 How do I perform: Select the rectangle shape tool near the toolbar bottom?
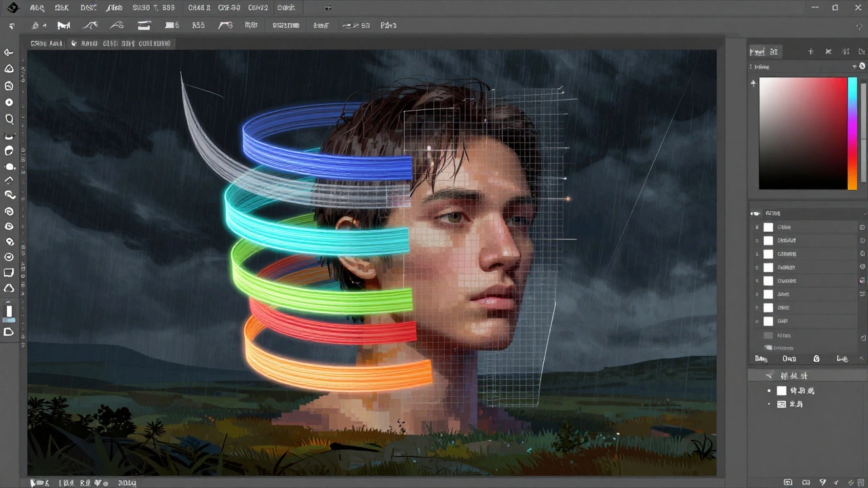tap(9, 272)
